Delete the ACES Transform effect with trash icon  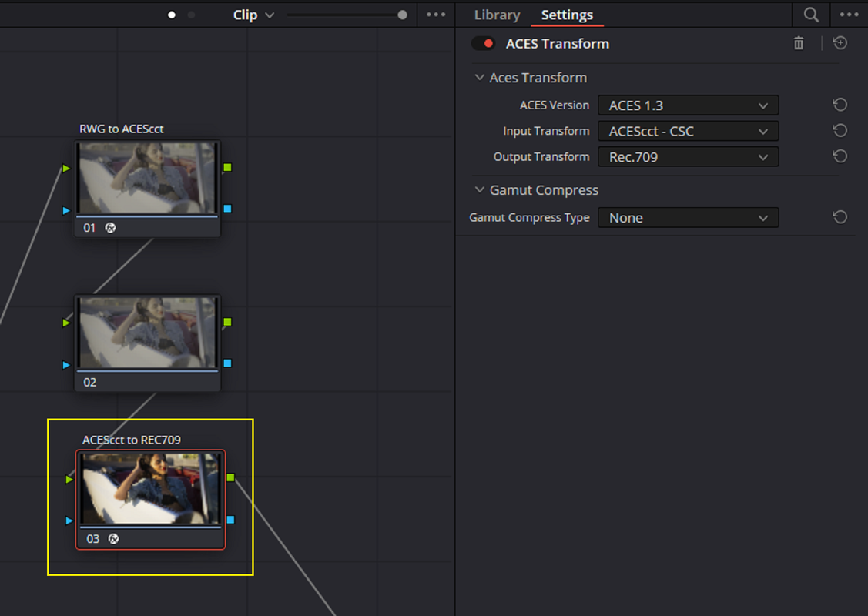(798, 43)
